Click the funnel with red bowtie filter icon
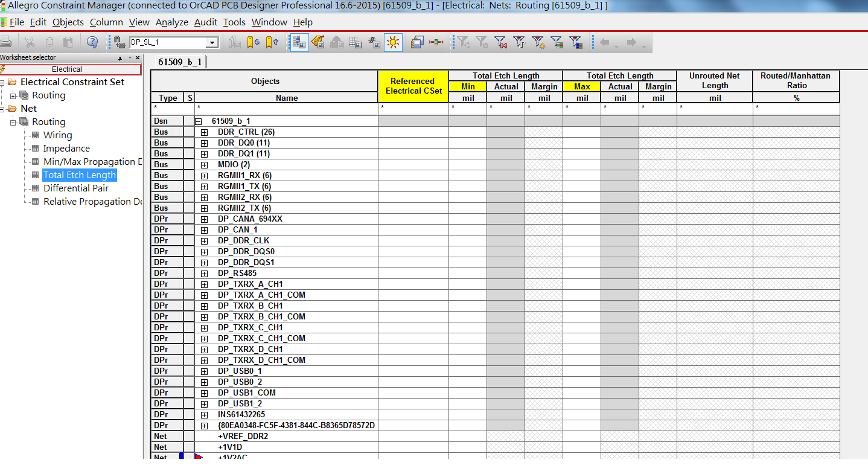 500,42
